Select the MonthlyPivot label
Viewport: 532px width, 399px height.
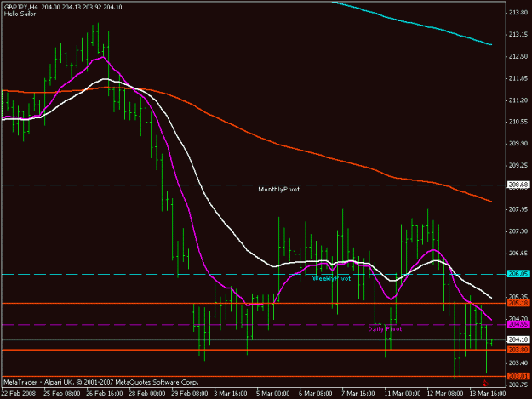pos(279,190)
